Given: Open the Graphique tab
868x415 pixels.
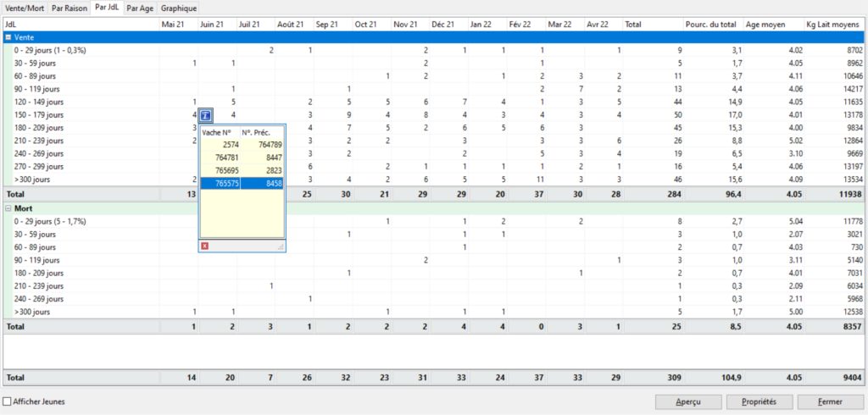Looking at the screenshot, I should click(x=179, y=8).
